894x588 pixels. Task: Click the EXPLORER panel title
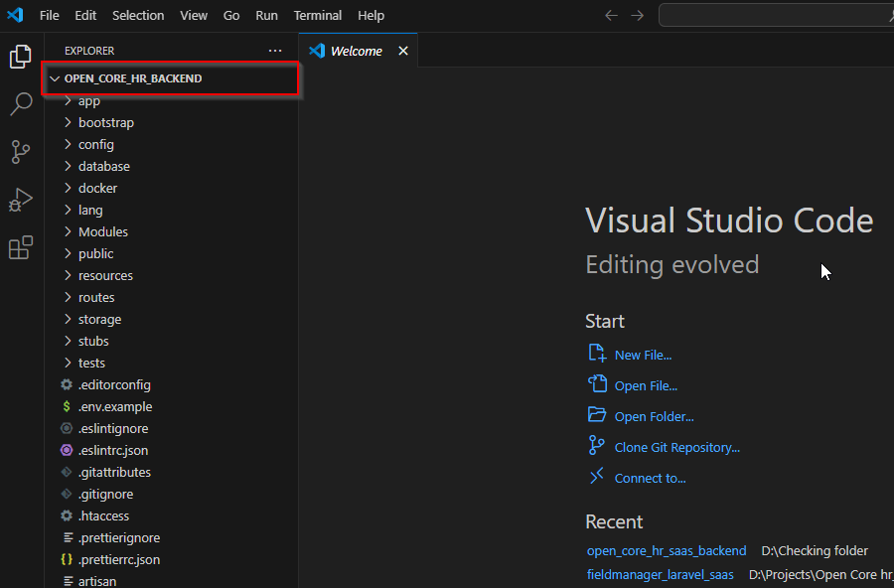pyautogui.click(x=89, y=51)
